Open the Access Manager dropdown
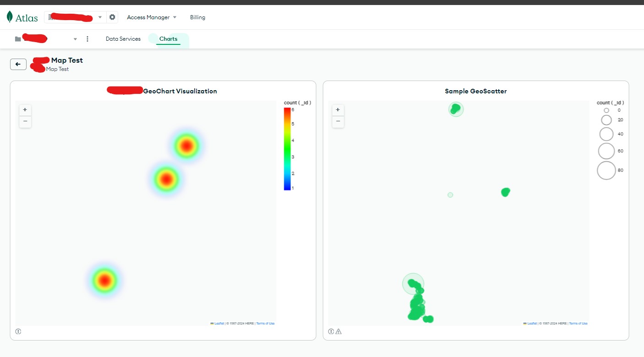 (151, 17)
